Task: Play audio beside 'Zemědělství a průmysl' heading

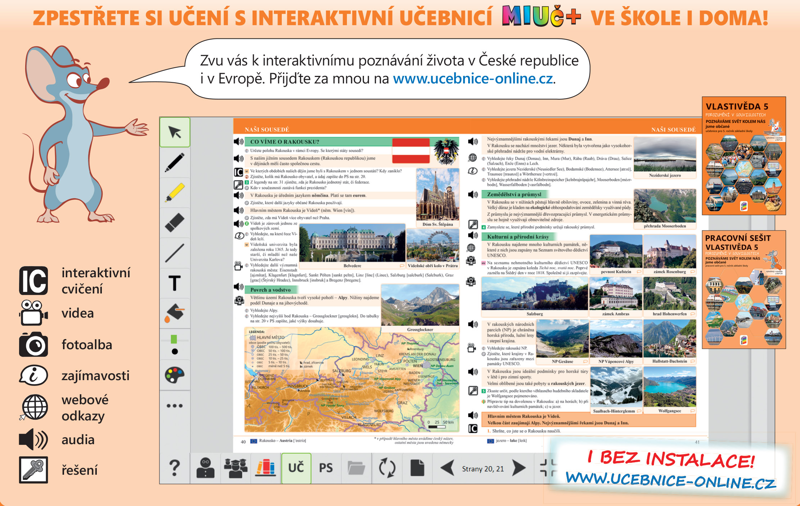Action: 473,194
